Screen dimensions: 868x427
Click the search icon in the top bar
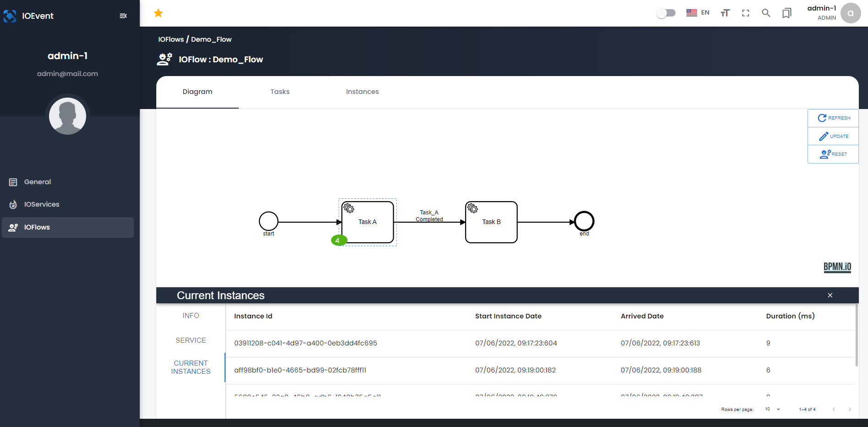click(766, 13)
